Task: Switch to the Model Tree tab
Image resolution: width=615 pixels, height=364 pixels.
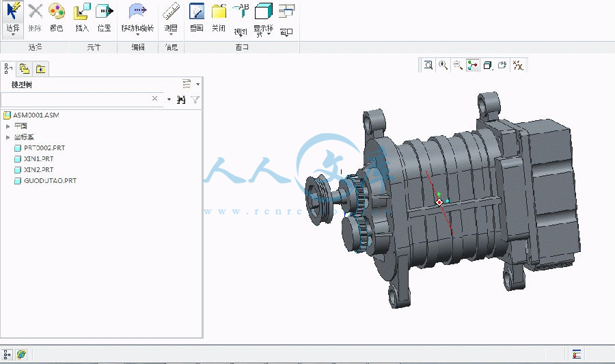Action: click(8, 69)
